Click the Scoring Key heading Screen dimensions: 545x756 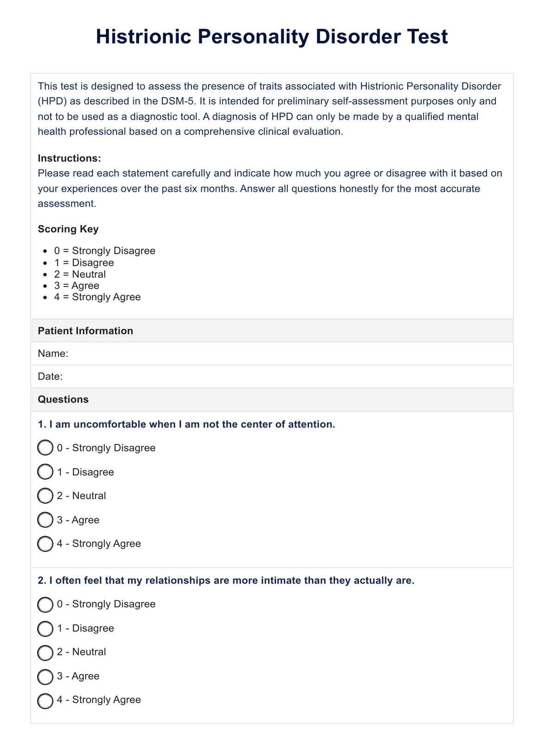pos(68,229)
